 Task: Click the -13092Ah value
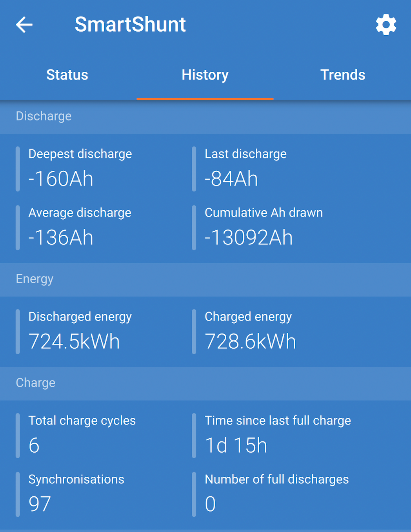tap(249, 237)
